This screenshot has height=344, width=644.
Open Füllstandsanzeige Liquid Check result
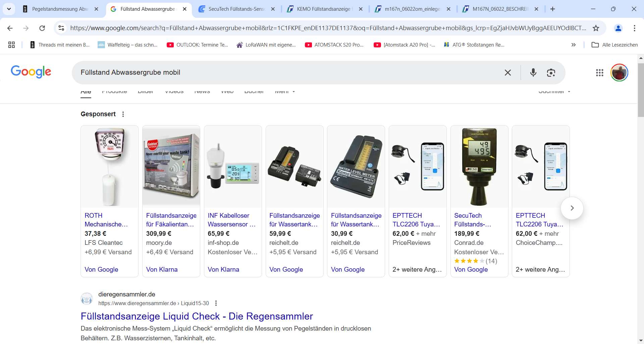tap(197, 316)
